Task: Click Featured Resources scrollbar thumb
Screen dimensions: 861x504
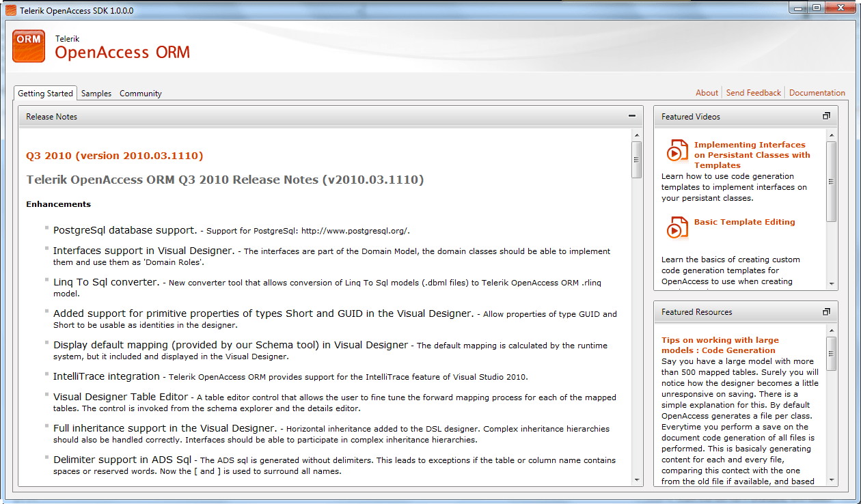Action: (x=831, y=353)
